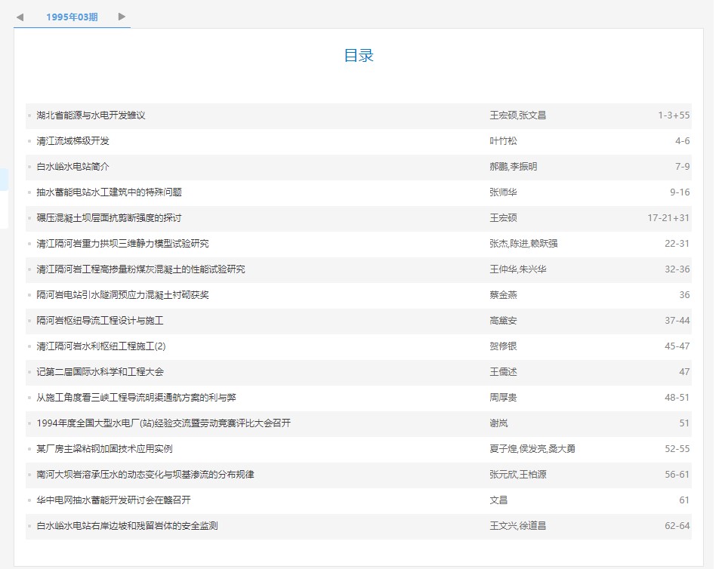Click authors 王仲华,朱兴华

pyautogui.click(x=517, y=269)
